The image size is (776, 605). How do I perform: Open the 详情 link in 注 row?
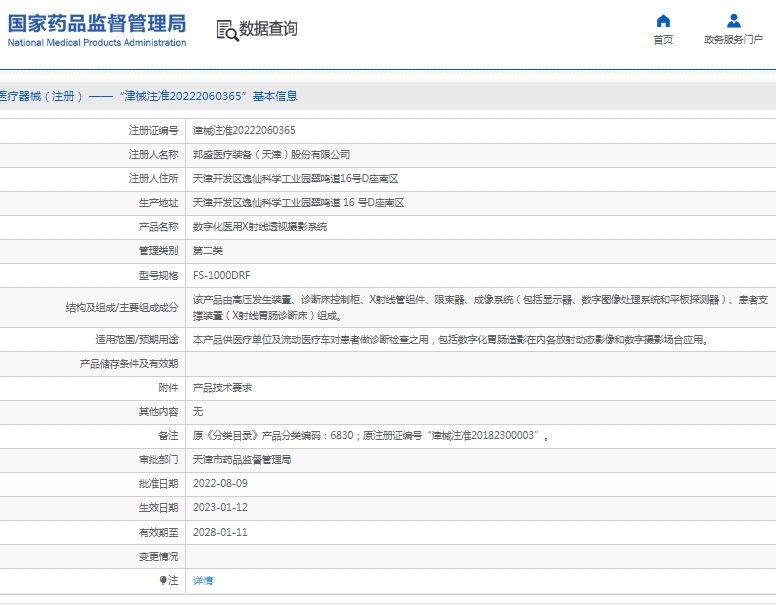tap(203, 581)
